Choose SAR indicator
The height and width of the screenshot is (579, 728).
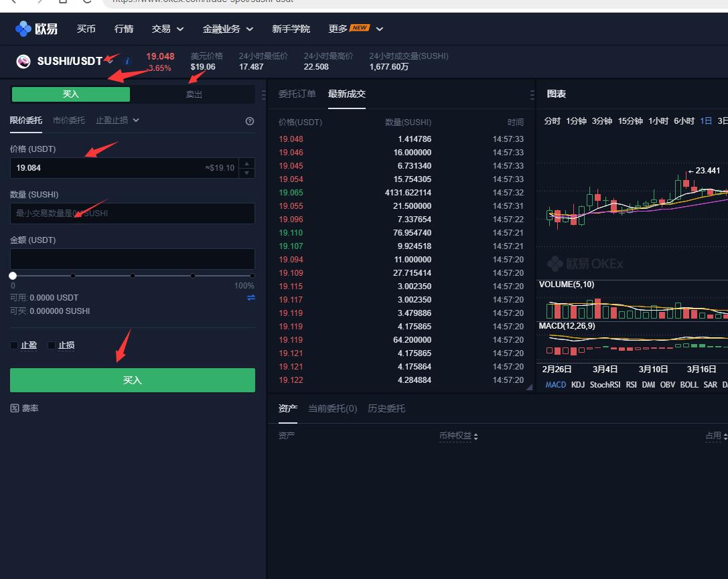tap(710, 385)
